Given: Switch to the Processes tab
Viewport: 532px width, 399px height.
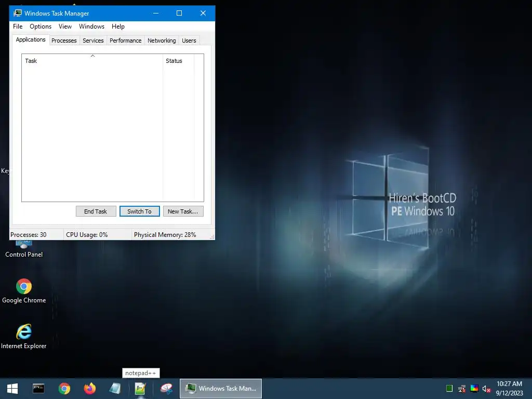Looking at the screenshot, I should (x=64, y=41).
